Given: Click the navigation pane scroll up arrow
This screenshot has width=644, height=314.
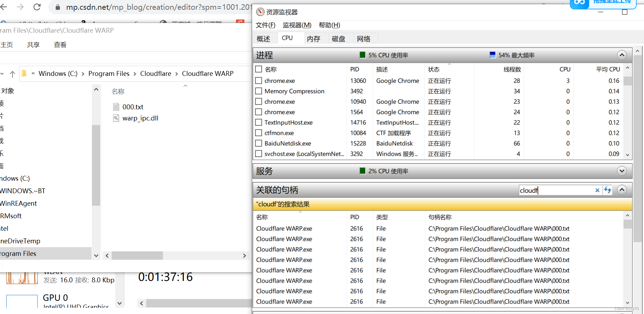Looking at the screenshot, I should point(96,89).
